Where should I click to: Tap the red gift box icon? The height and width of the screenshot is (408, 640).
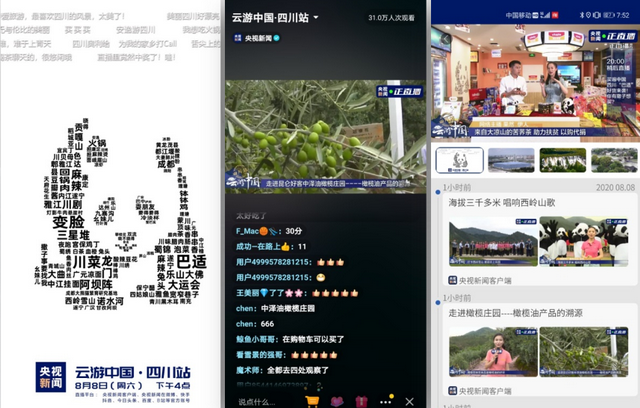(x=362, y=401)
